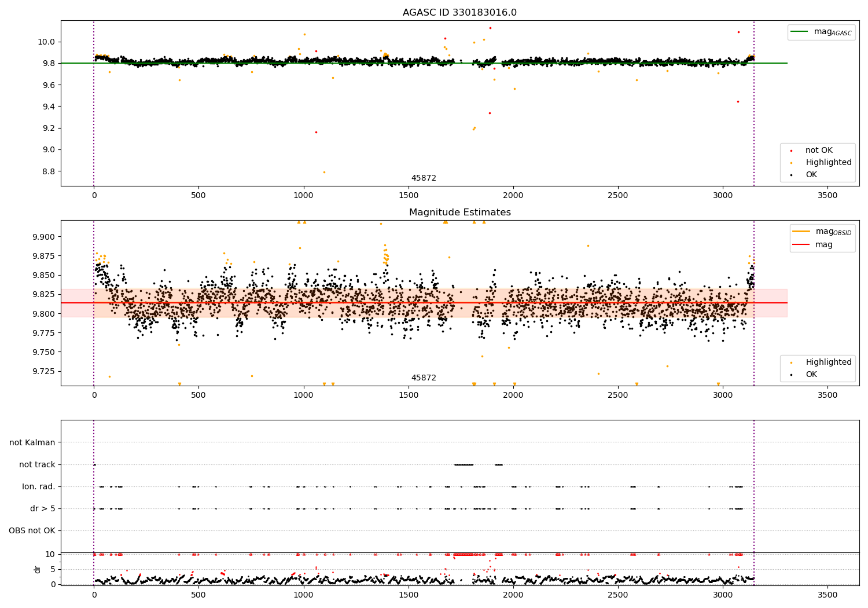Image resolution: width=868 pixels, height=608 pixels.
Task: Click the '10' tick on the dr axis
Action: [x=50, y=554]
